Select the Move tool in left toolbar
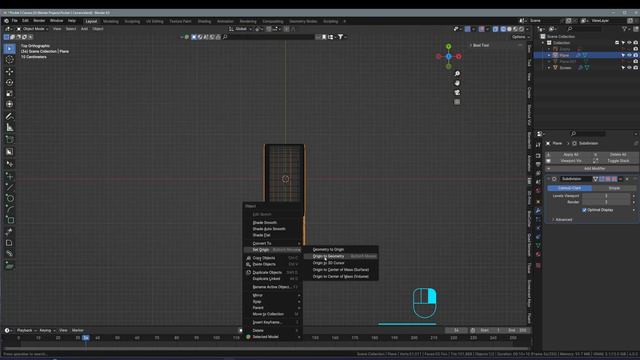The width and height of the screenshot is (640, 360). point(9,71)
